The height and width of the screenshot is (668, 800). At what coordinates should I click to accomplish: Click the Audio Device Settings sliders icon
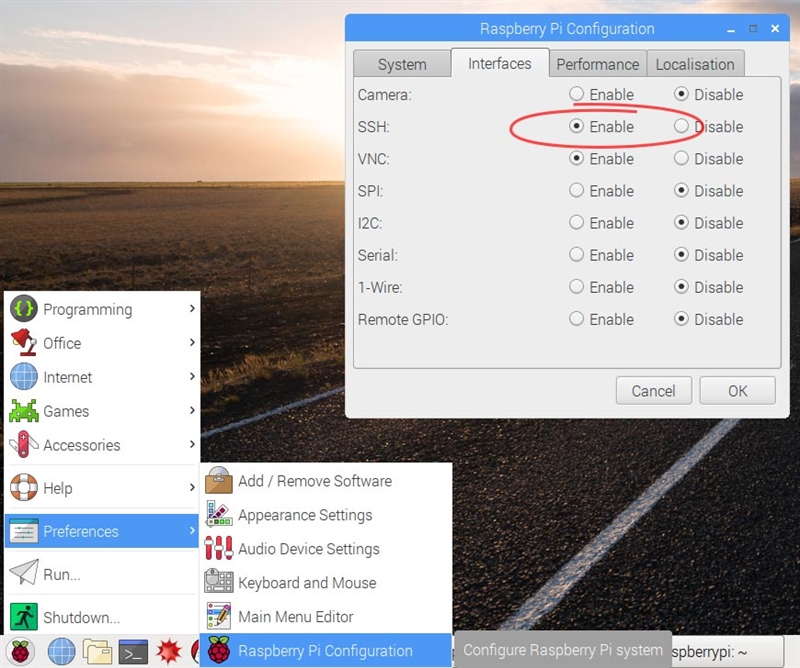click(x=218, y=549)
